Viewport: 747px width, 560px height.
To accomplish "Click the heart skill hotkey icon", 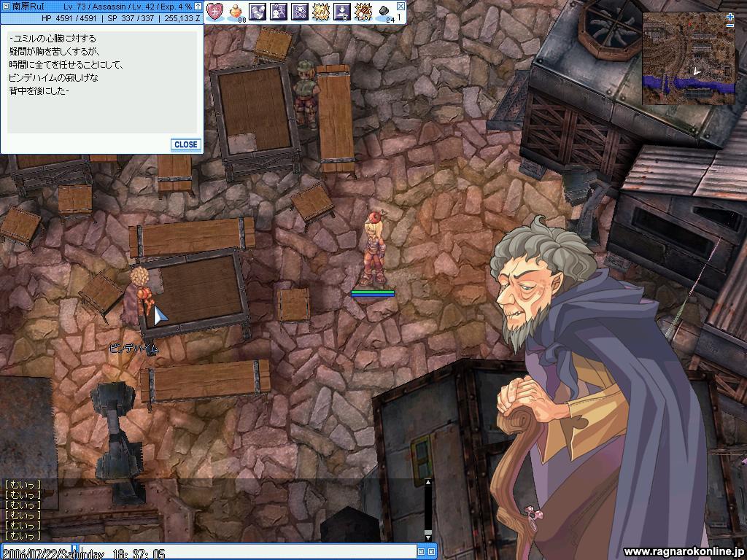I will tap(215, 12).
